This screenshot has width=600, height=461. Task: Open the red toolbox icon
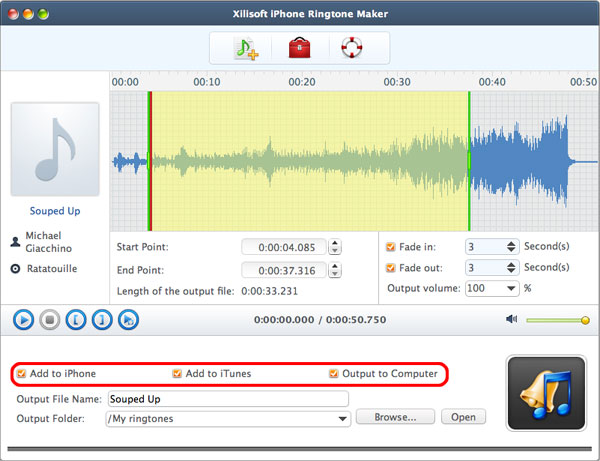[299, 48]
